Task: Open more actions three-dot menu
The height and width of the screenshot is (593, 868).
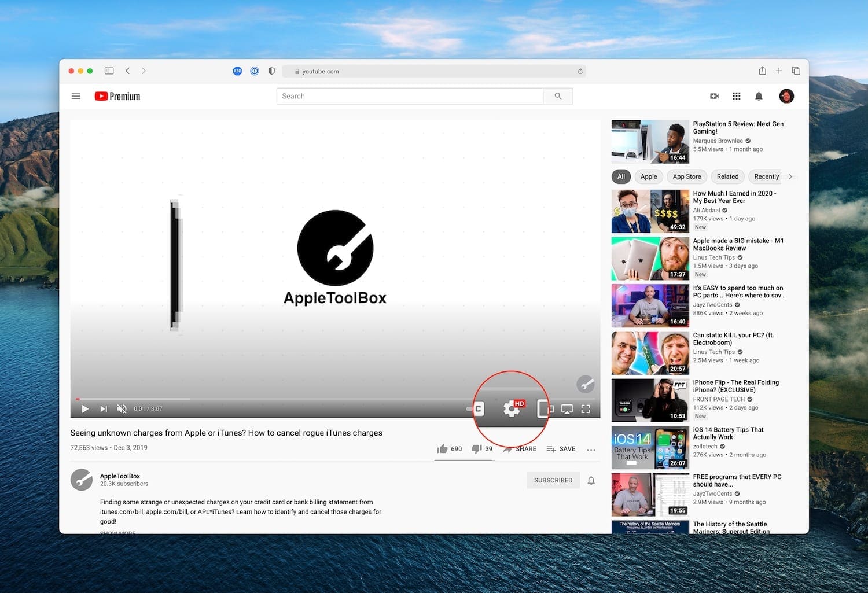Action: coord(591,450)
